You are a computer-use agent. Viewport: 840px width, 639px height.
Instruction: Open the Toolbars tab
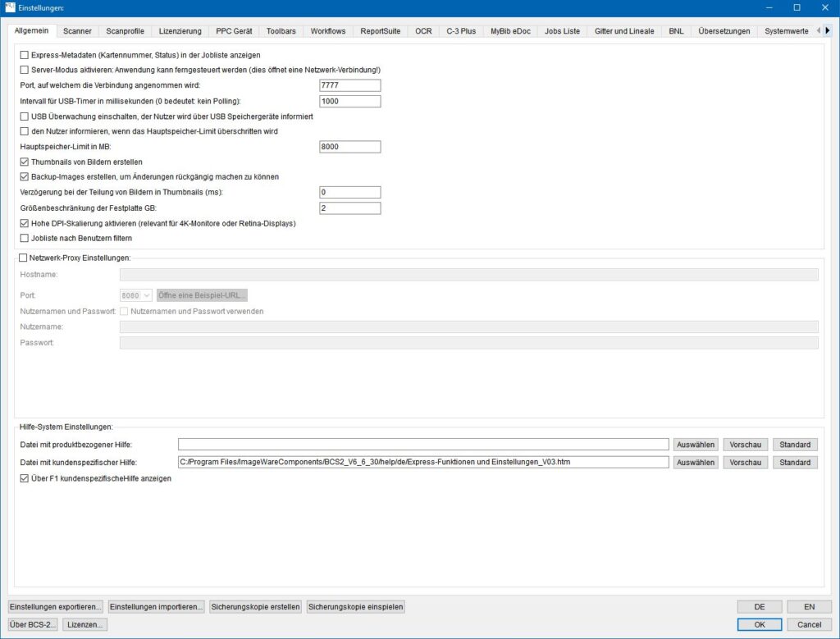(x=281, y=31)
